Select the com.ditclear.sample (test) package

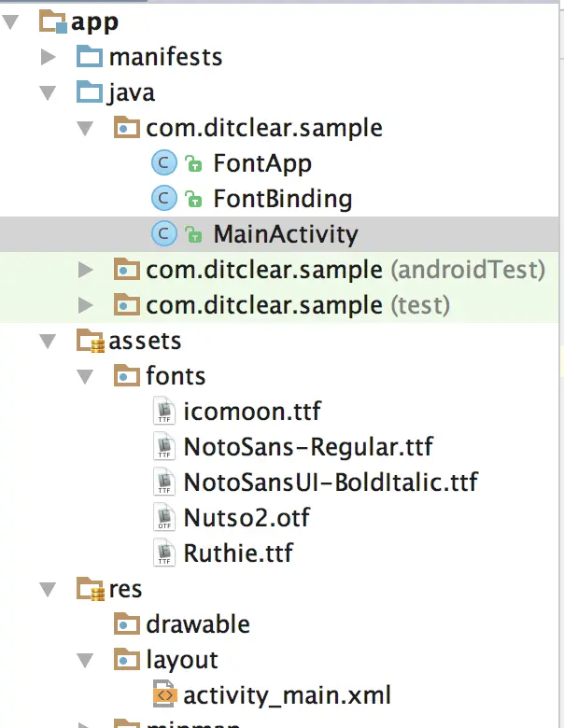tap(297, 305)
